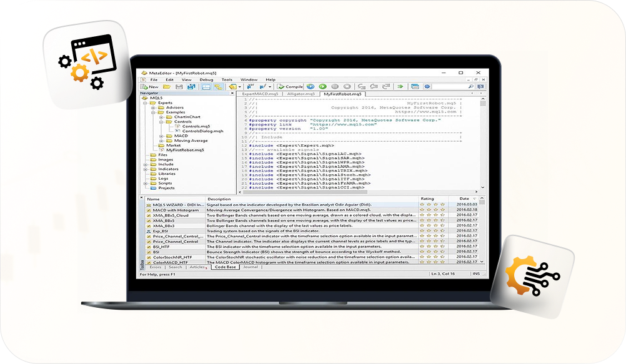Expand the Indicators folder in Navigator

pos(146,169)
